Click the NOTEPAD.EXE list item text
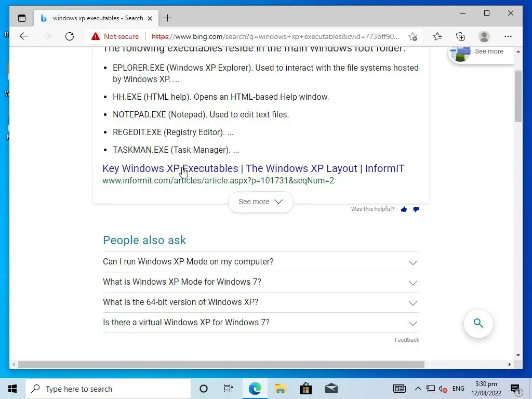 [x=201, y=115]
